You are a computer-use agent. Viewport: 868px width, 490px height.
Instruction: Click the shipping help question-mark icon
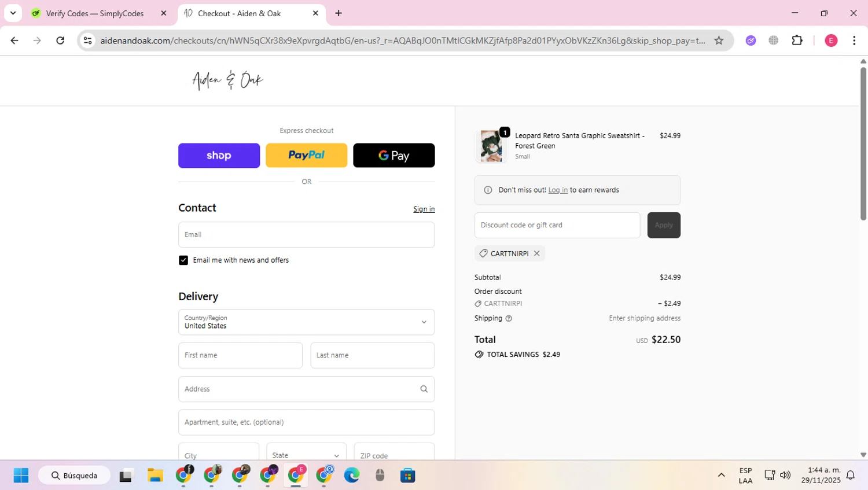tap(509, 319)
